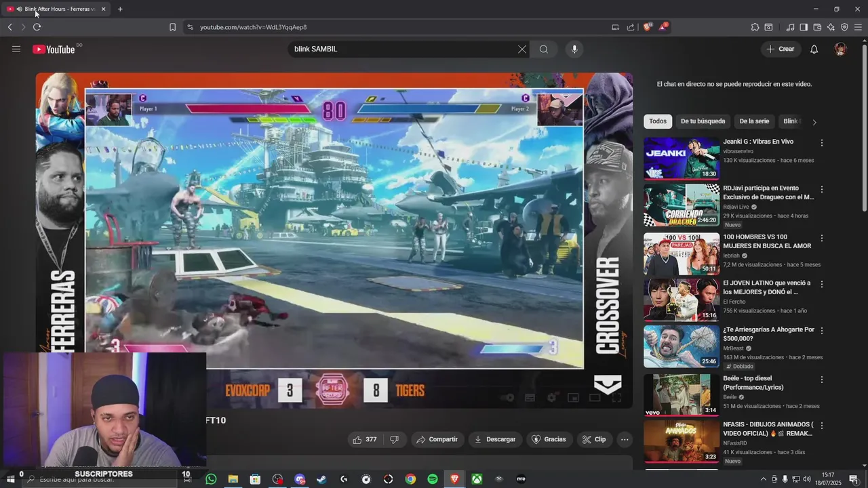
Task: Open Brave Wallet icon
Action: coord(817,27)
